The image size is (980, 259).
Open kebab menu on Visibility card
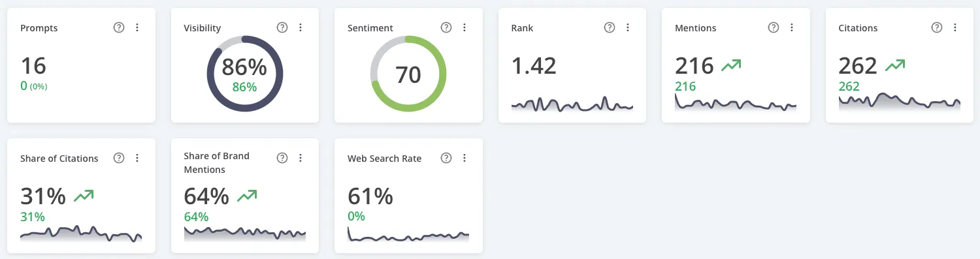click(301, 27)
